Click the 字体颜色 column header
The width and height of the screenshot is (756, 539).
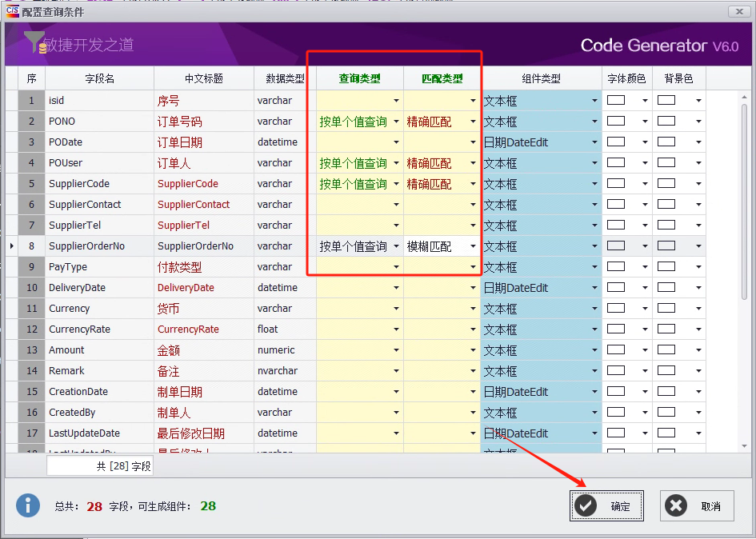626,78
